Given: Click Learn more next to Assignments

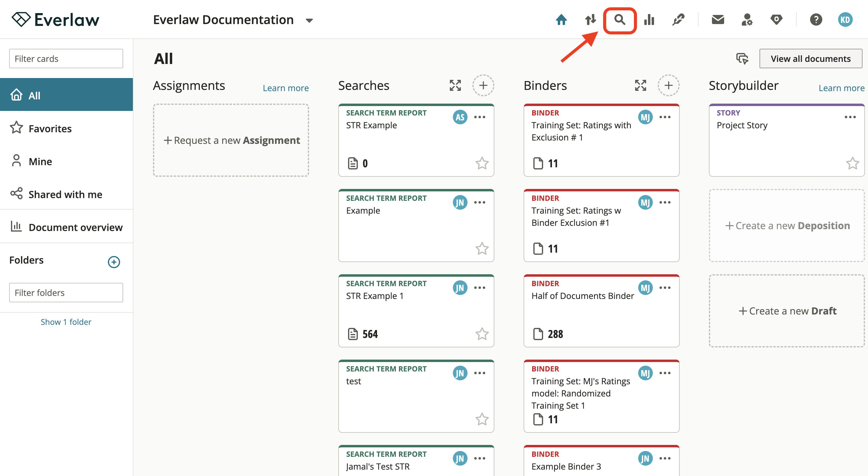Looking at the screenshot, I should click(286, 88).
